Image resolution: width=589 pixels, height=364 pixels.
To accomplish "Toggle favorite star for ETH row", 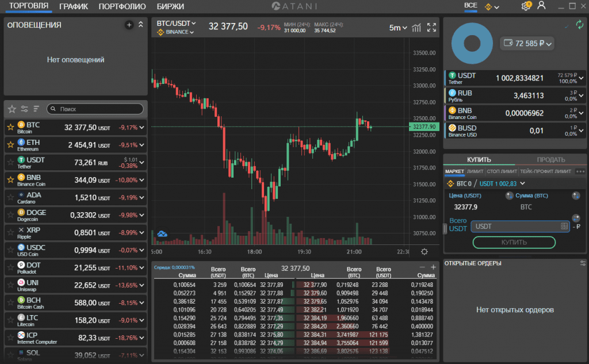I will (x=10, y=145).
